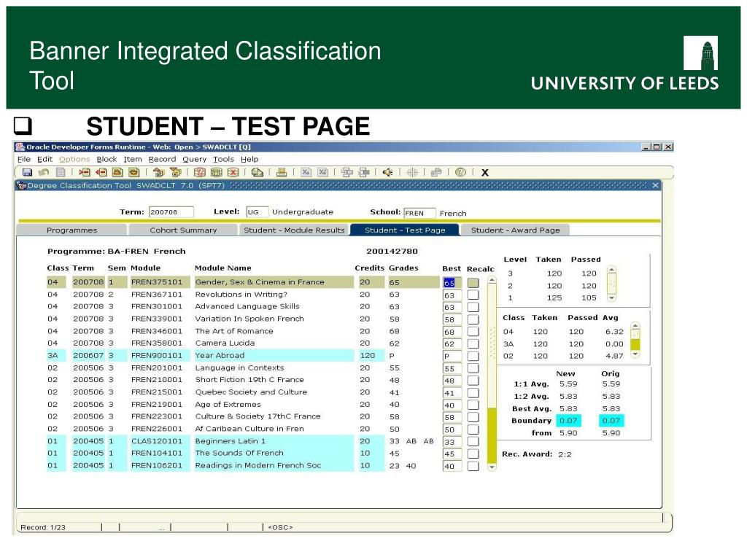Tick Recalc for Year Abroad row
This screenshot has height=560, width=747.
(x=473, y=356)
